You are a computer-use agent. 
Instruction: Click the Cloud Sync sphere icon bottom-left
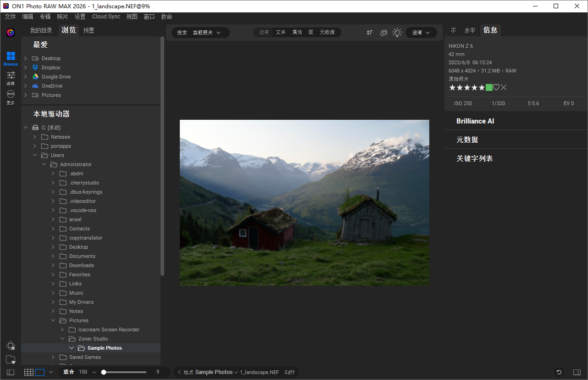point(11,346)
